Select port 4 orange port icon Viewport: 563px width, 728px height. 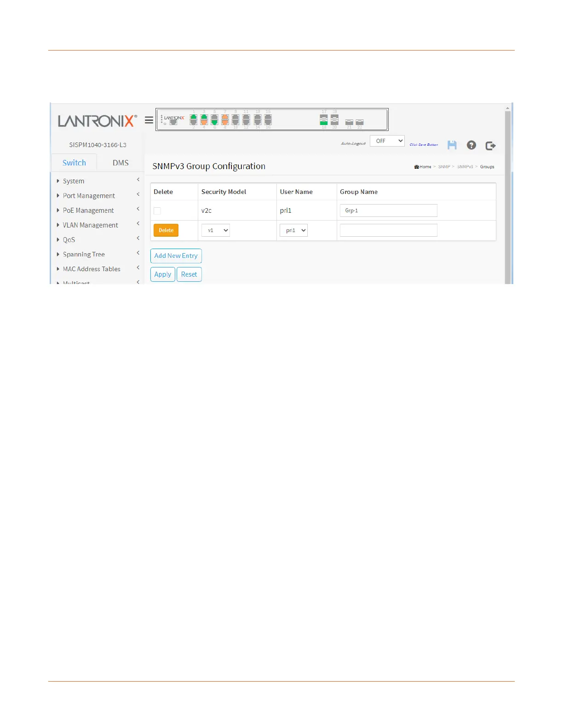tap(204, 122)
